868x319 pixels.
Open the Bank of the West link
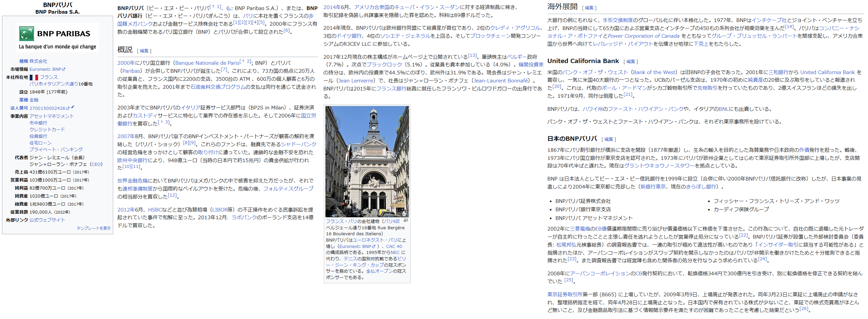pos(654,72)
